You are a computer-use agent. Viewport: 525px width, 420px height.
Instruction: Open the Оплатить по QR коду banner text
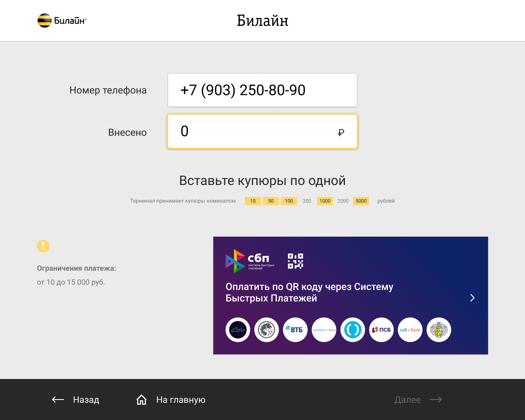pos(309,292)
